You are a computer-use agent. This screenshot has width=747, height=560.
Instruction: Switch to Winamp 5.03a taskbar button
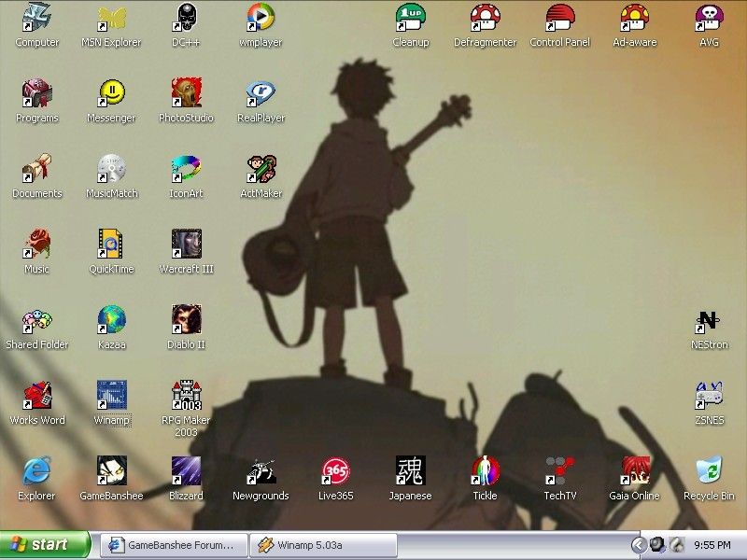(323, 545)
